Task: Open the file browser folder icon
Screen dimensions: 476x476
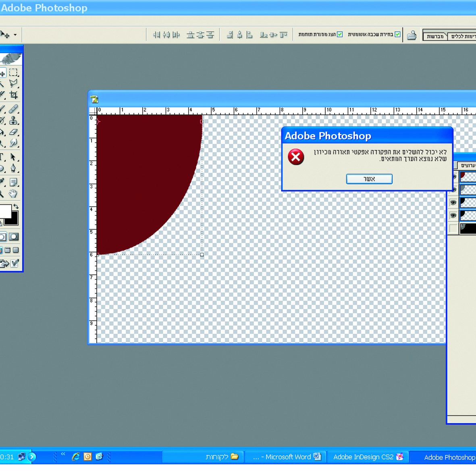Action: tap(412, 35)
